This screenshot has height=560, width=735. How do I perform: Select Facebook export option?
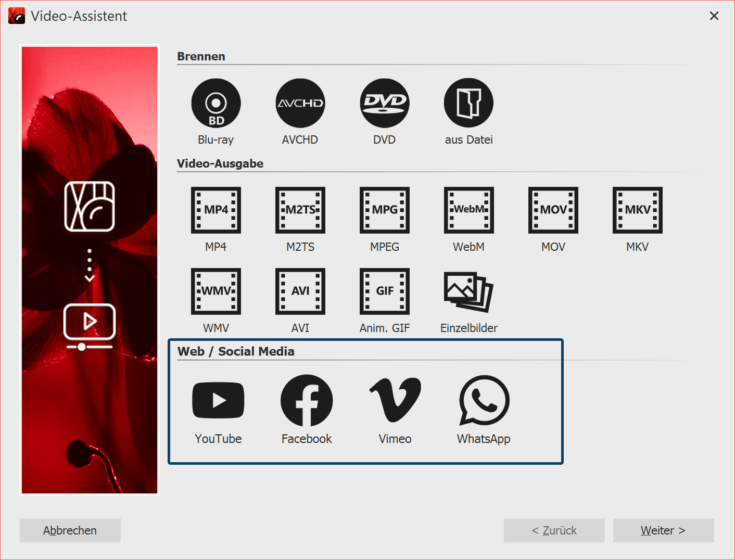307,400
